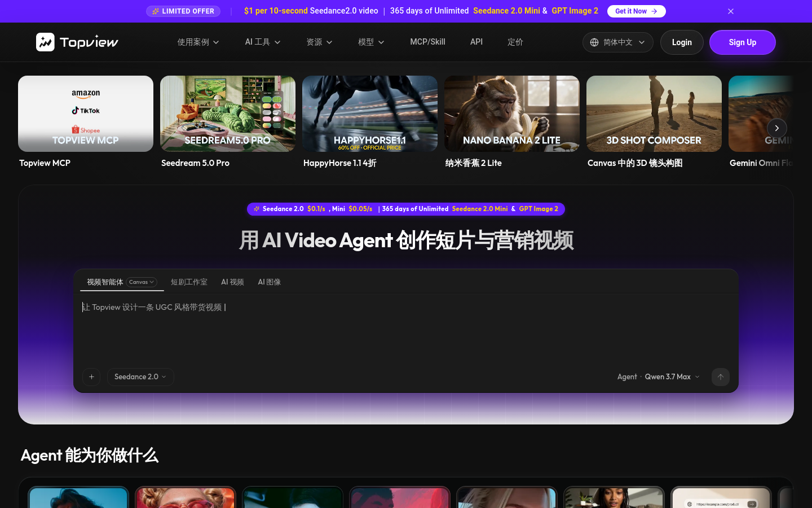Click the Sign Up button

[x=742, y=42]
